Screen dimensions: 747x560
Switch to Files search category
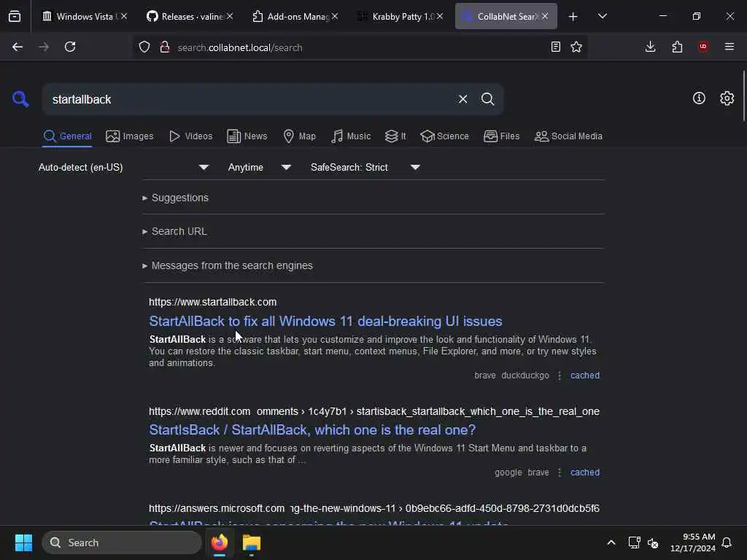pos(501,136)
